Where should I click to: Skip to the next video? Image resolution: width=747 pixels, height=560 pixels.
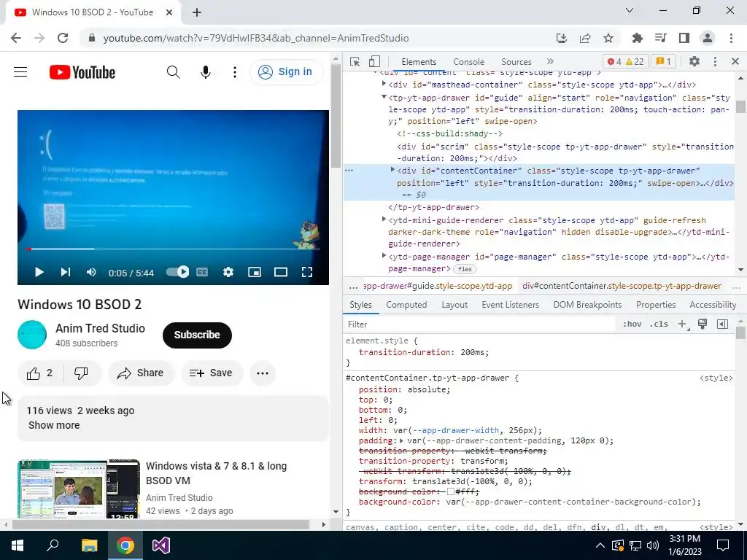click(65, 272)
